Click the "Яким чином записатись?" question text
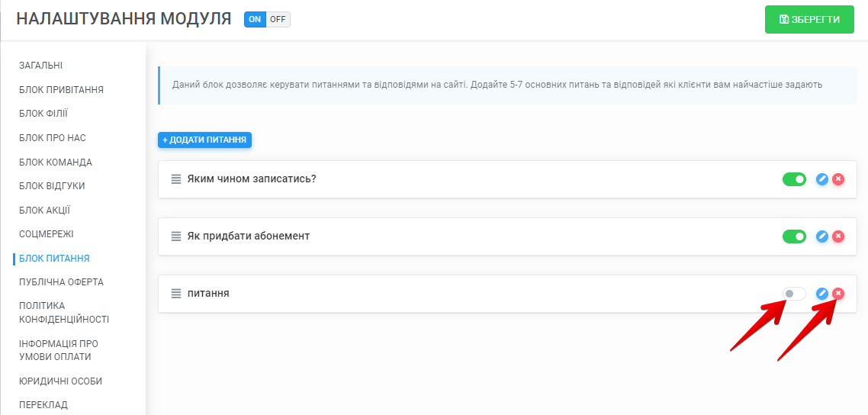The width and height of the screenshot is (868, 415). [x=252, y=179]
